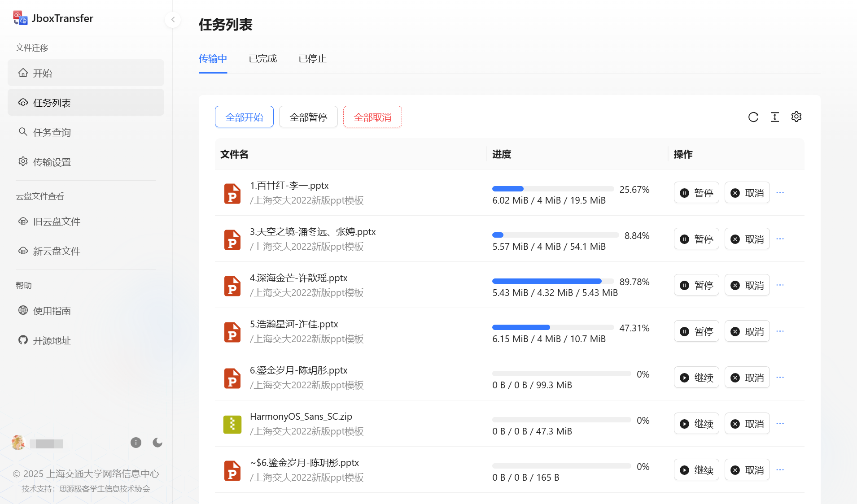Screen dimensions: 857x504
Task: Open more options for 6.鎏金岁月-陈玥彤.pptx
Action: coord(780,377)
